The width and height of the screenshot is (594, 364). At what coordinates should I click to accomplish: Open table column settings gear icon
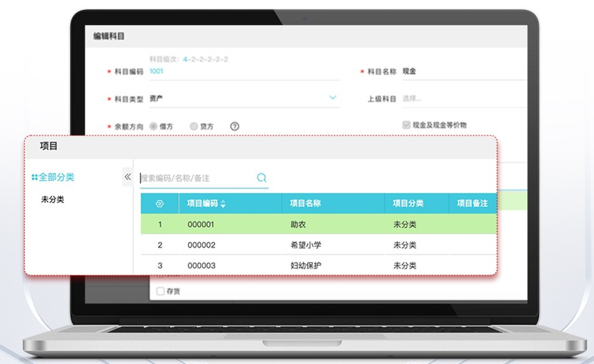(x=159, y=204)
